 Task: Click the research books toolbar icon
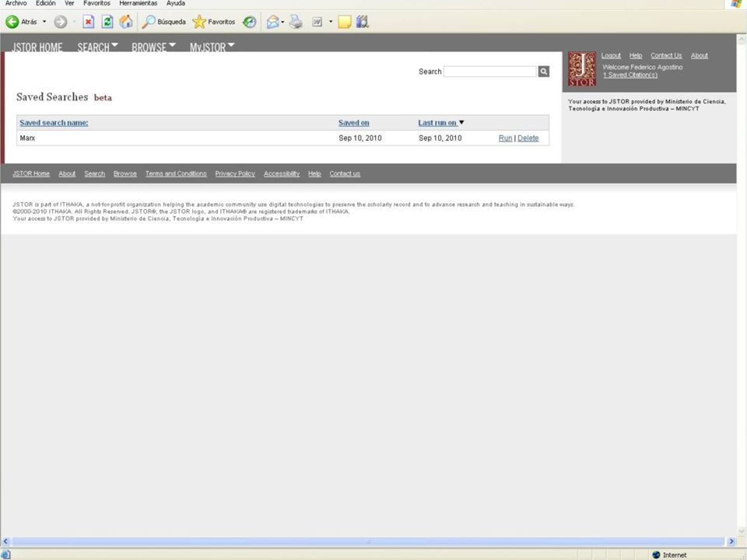pyautogui.click(x=363, y=22)
